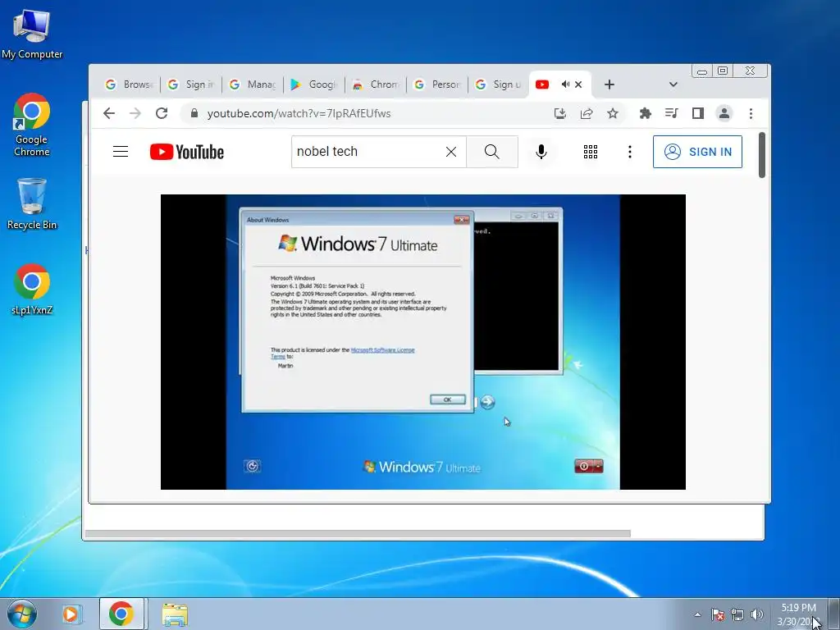
Task: Click the SIGN IN button
Action: (697, 152)
